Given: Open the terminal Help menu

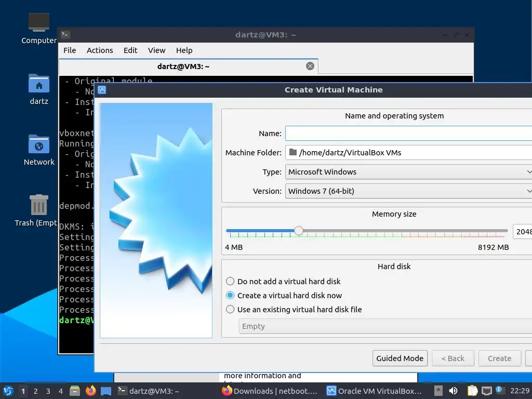Looking at the screenshot, I should [184, 50].
